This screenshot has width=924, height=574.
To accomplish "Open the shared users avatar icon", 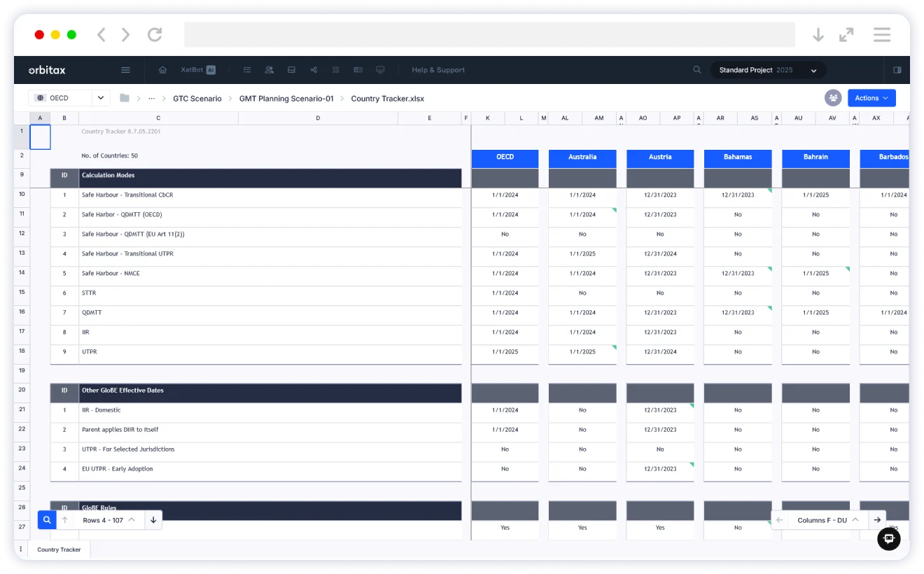I will [833, 98].
